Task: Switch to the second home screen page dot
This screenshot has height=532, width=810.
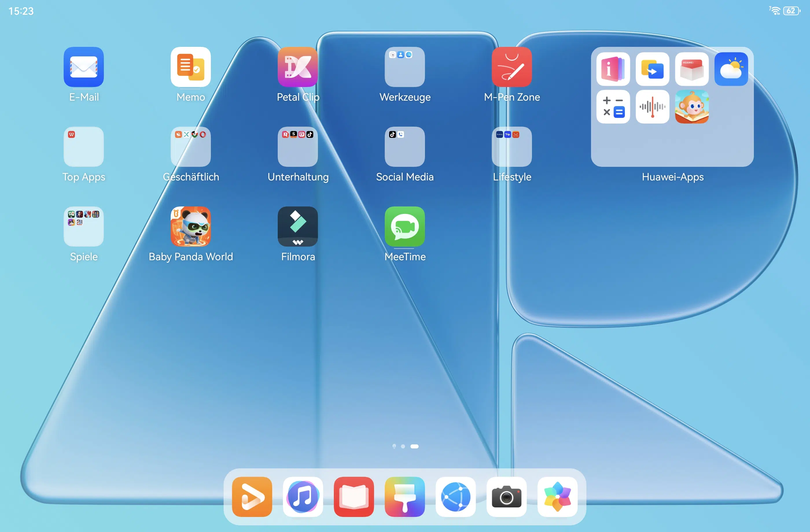Action: [403, 446]
